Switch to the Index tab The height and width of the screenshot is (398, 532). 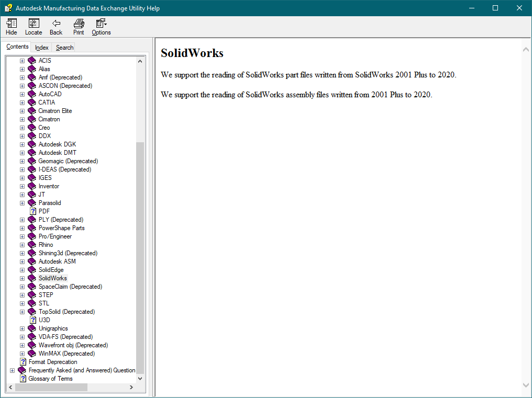click(x=42, y=48)
